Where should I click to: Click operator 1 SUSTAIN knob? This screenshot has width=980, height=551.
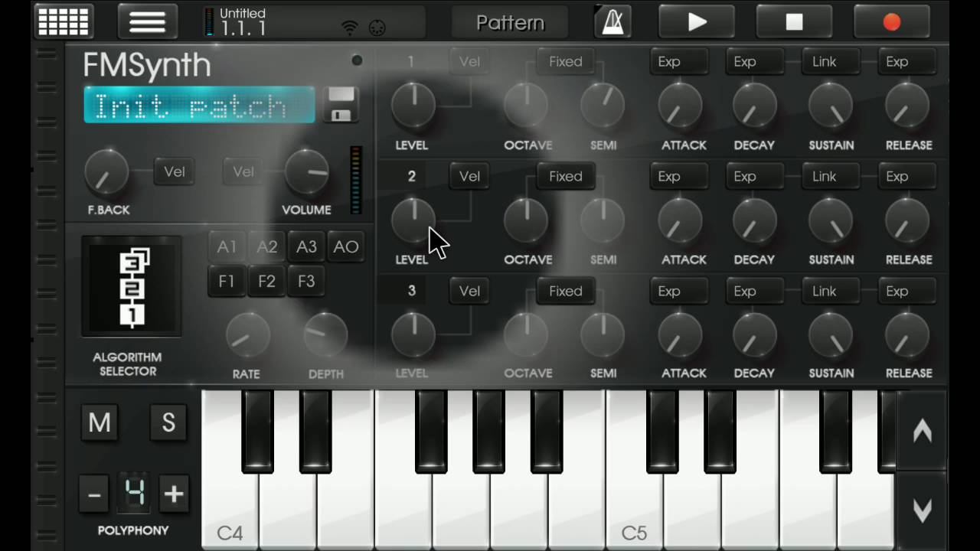click(x=831, y=105)
